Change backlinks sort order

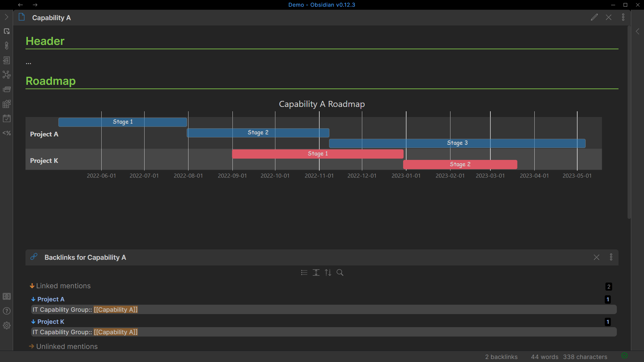[328, 273]
